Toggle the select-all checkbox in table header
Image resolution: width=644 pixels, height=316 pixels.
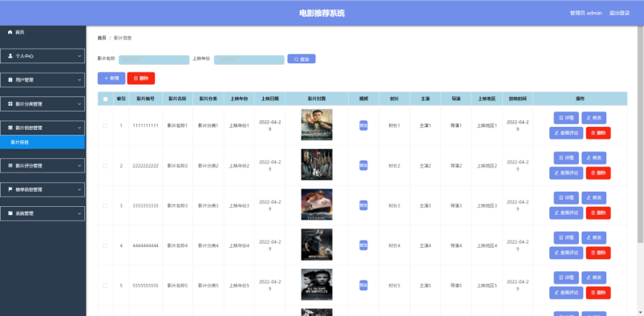pyautogui.click(x=106, y=99)
